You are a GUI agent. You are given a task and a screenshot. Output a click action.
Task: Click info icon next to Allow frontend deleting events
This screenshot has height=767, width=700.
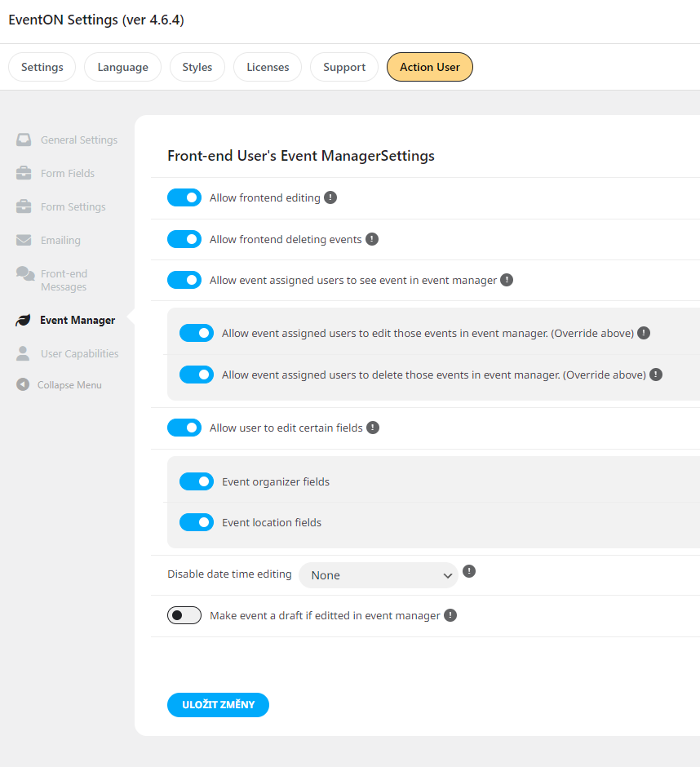pyautogui.click(x=372, y=239)
